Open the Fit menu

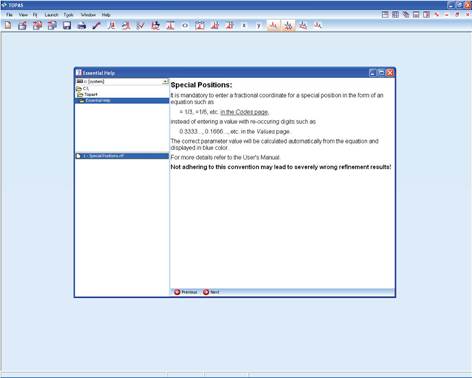35,15
